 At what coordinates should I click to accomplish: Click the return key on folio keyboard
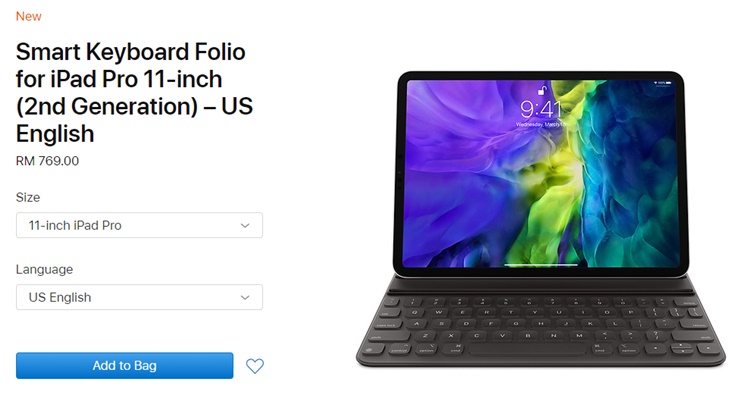(695, 325)
